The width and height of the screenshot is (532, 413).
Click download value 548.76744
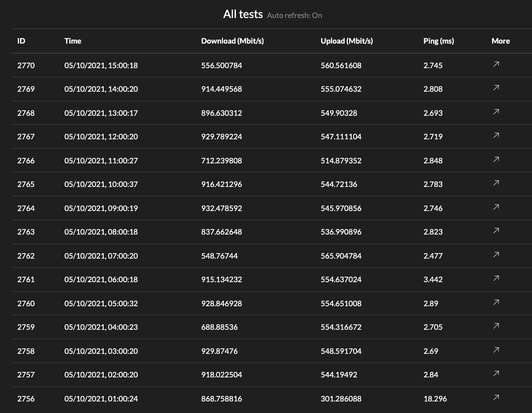click(x=219, y=256)
